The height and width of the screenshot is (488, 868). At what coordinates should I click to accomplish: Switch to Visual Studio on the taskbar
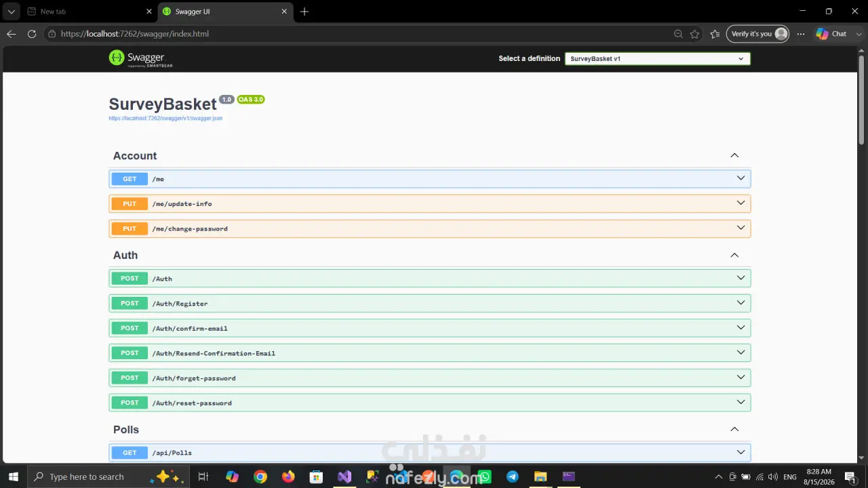(344, 476)
